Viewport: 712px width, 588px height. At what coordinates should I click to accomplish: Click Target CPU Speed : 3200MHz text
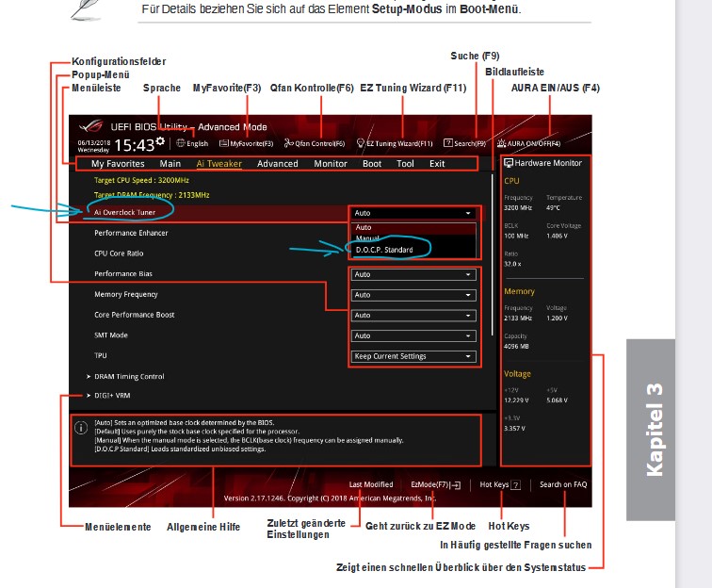pyautogui.click(x=141, y=180)
